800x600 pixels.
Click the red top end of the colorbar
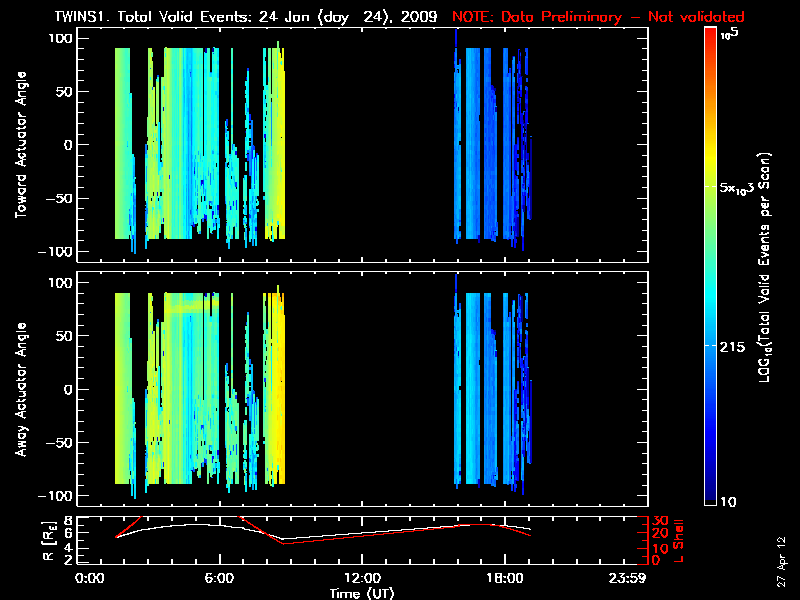[x=710, y=34]
